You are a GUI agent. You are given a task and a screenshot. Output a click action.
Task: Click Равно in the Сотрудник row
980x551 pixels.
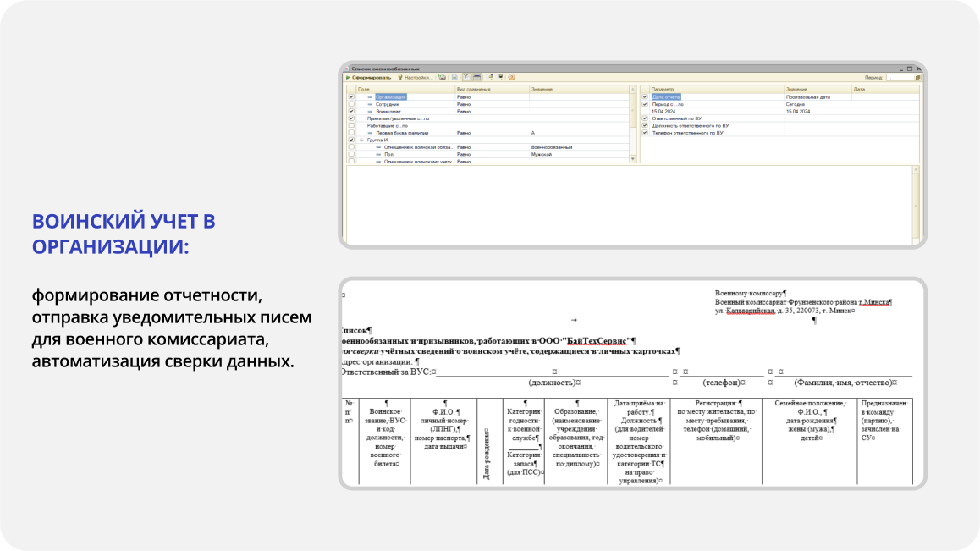click(464, 104)
